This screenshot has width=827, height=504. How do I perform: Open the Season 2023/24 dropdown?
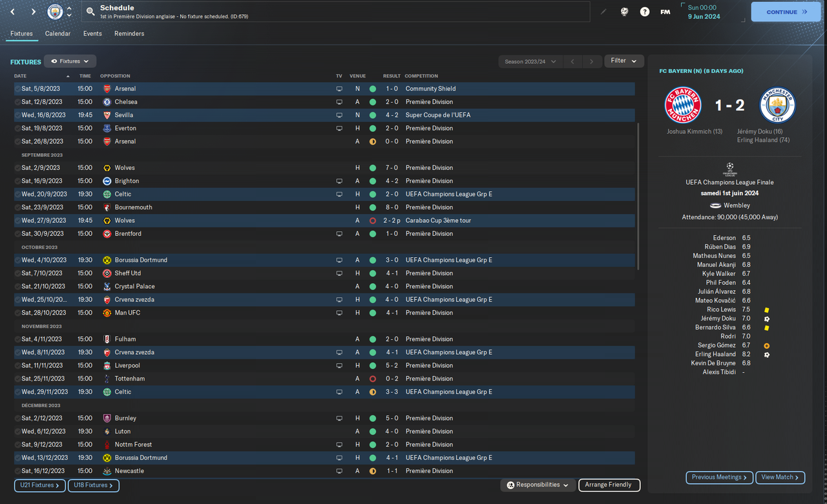tap(530, 61)
